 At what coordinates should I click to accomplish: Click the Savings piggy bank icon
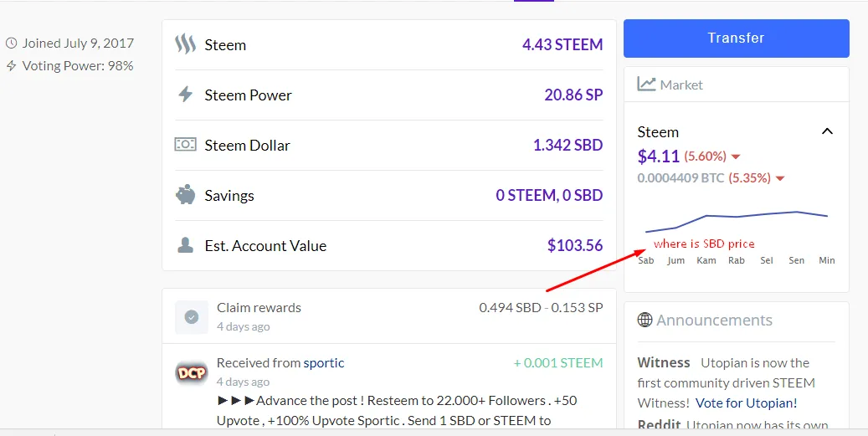click(186, 195)
